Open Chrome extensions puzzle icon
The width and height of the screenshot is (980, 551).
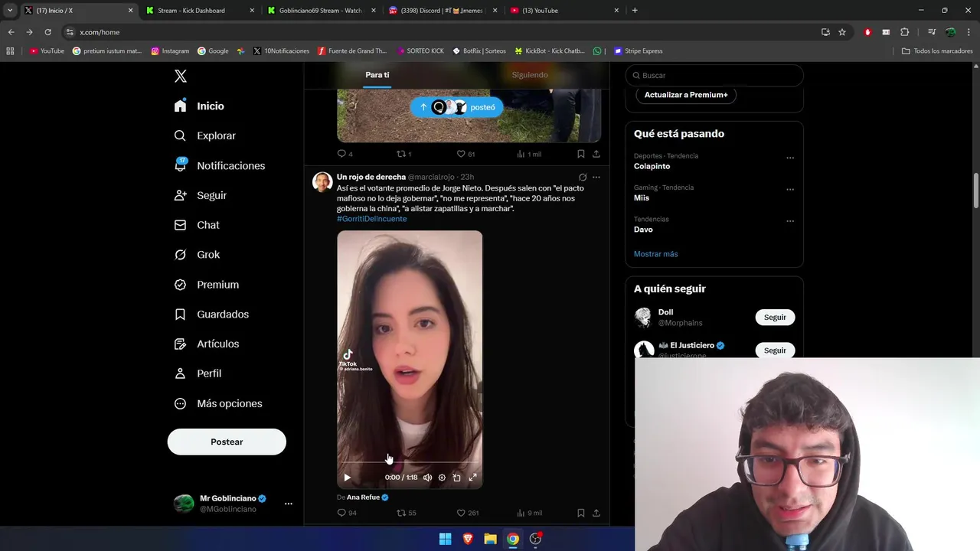904,32
